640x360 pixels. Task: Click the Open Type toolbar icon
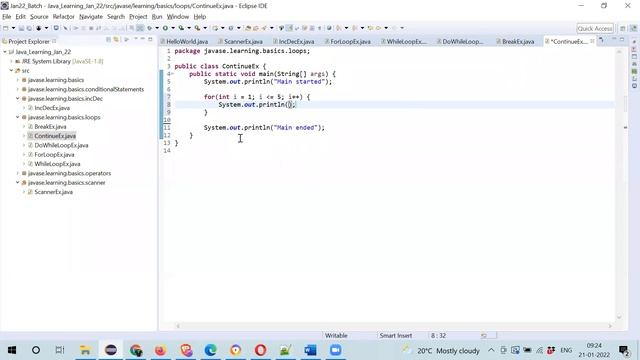point(248,28)
